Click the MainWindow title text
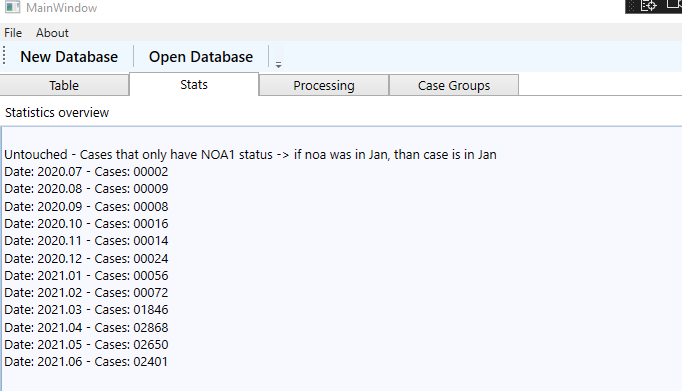 click(61, 8)
